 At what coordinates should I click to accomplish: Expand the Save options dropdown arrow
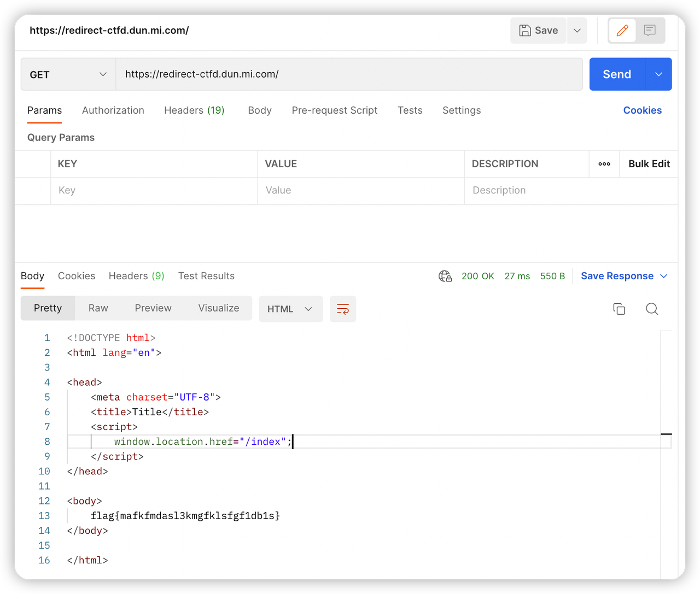pyautogui.click(x=577, y=31)
